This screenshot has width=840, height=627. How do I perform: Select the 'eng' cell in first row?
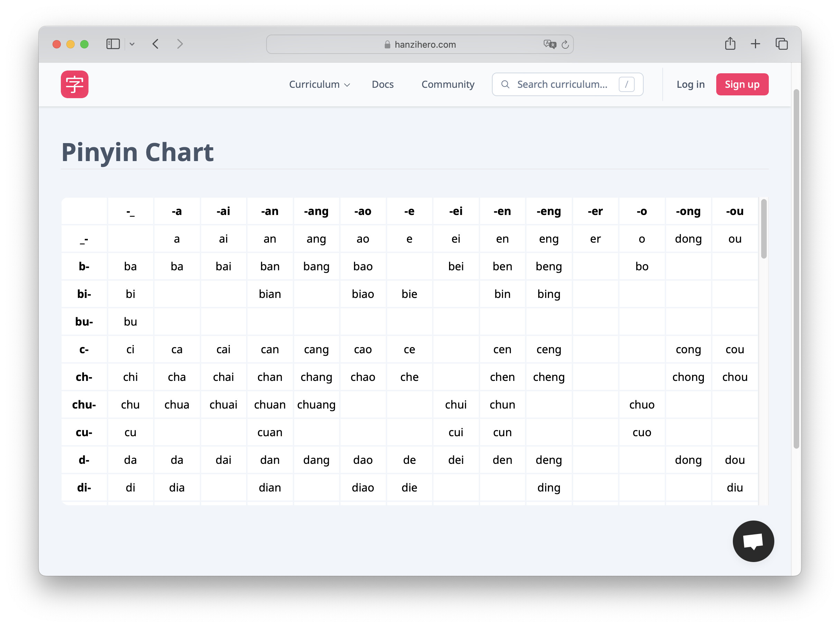point(549,239)
